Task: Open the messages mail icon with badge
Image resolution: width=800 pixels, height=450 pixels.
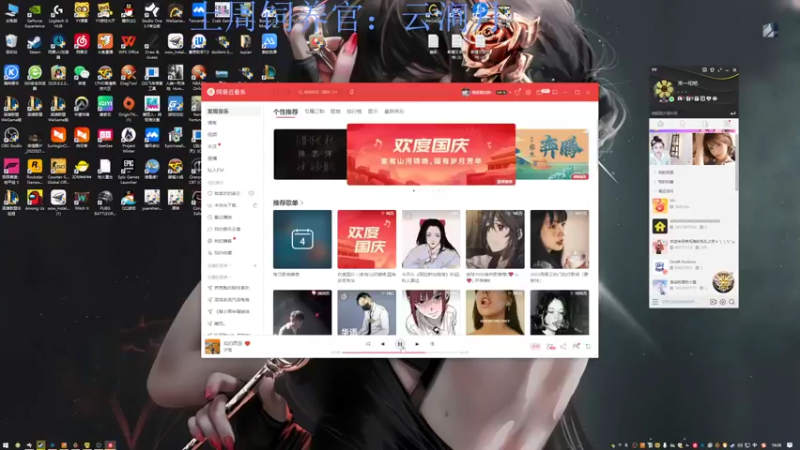Action: coord(541,92)
